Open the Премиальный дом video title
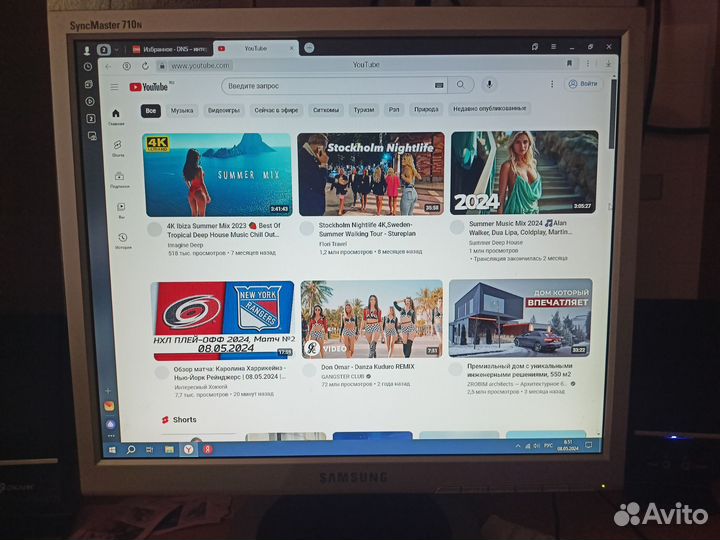The image size is (720, 540). click(519, 370)
